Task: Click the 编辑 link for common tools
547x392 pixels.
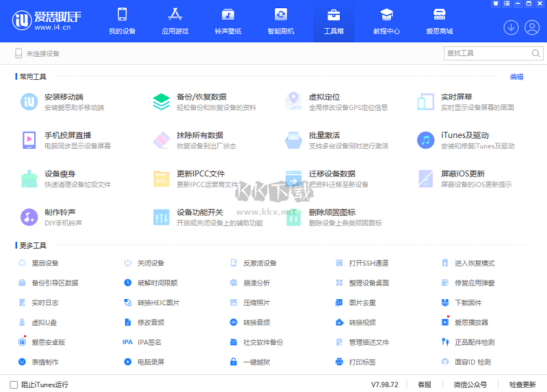Action: (516, 77)
